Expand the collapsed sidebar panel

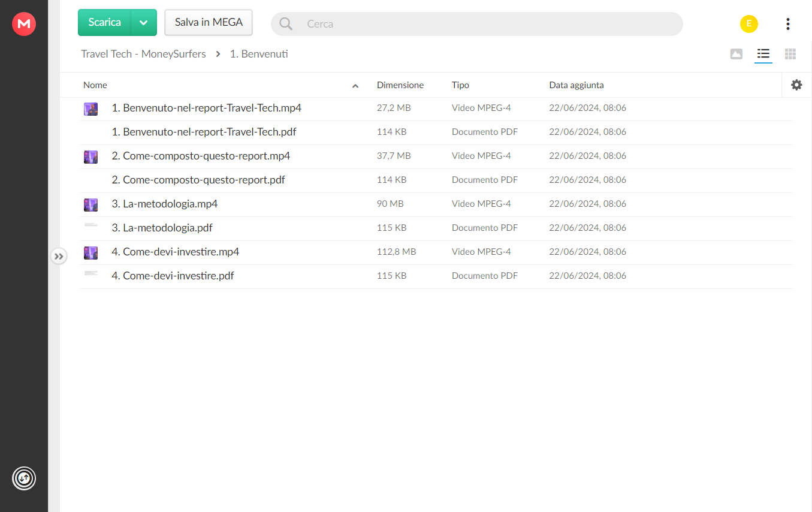click(x=59, y=257)
